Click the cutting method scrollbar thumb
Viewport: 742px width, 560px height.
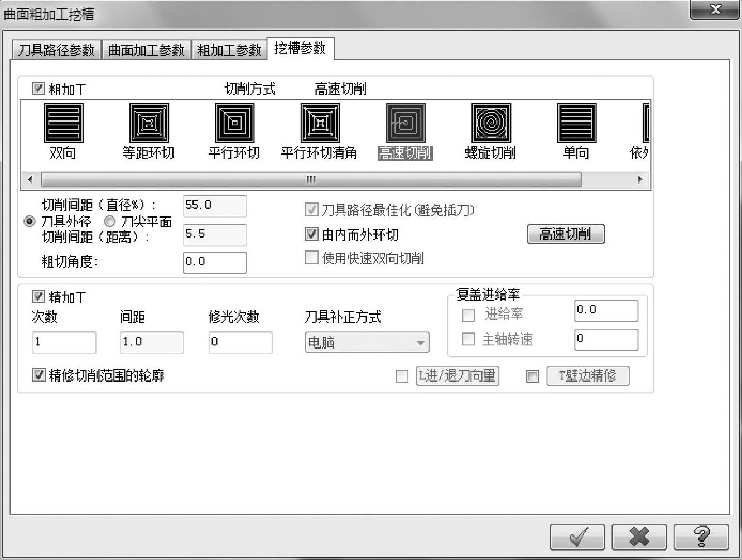[x=311, y=180]
